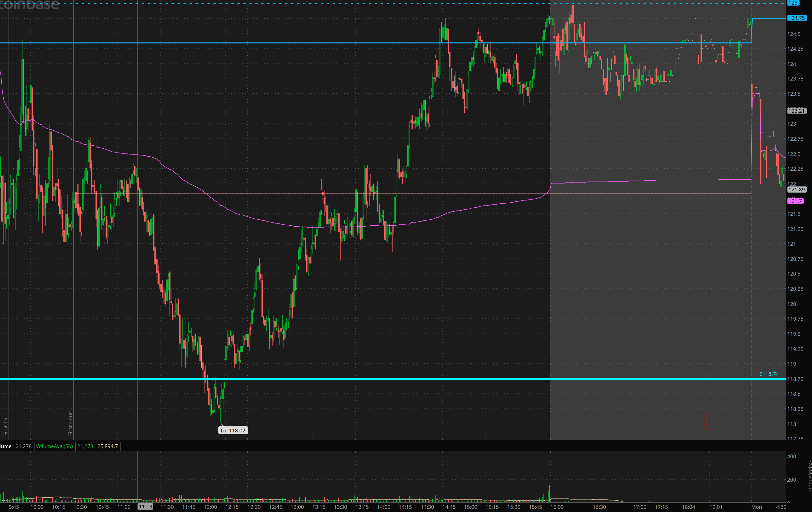Click the yellow 25,894.7 volume average value
The width and height of the screenshot is (812, 512).
click(x=108, y=446)
